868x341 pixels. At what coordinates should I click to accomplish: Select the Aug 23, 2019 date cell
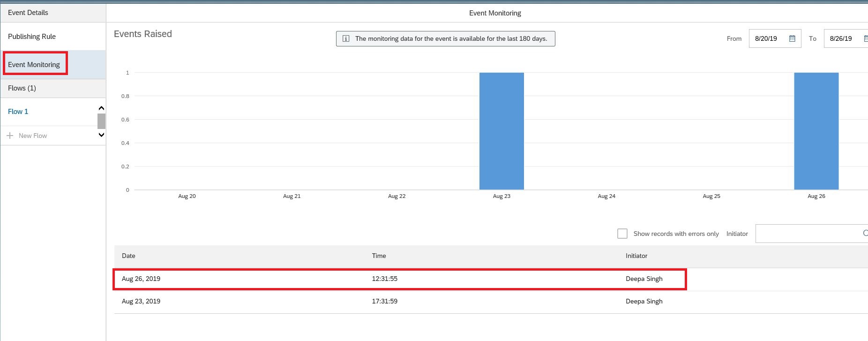tap(141, 301)
